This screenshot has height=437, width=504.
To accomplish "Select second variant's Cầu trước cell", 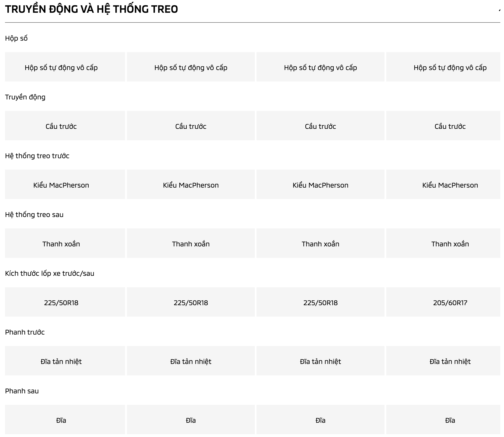I will (x=191, y=126).
